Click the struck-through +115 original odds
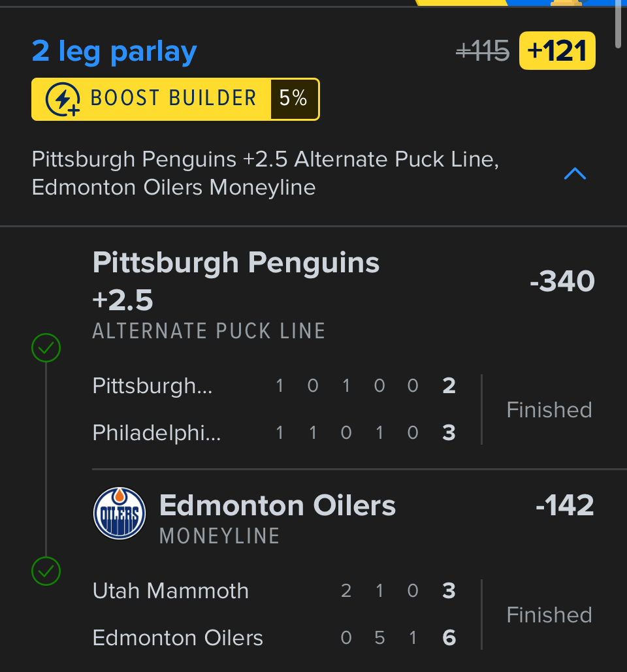Viewport: 627px width, 672px height. point(483,50)
